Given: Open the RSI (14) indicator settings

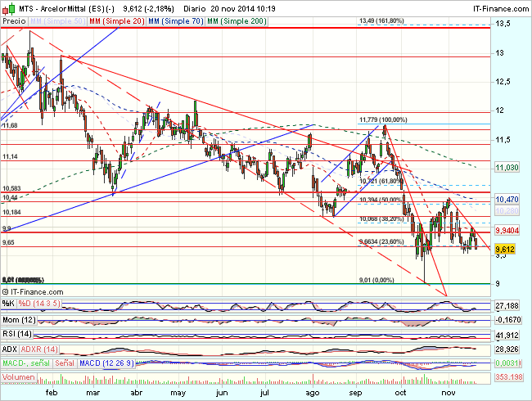Looking at the screenshot, I should [18, 336].
